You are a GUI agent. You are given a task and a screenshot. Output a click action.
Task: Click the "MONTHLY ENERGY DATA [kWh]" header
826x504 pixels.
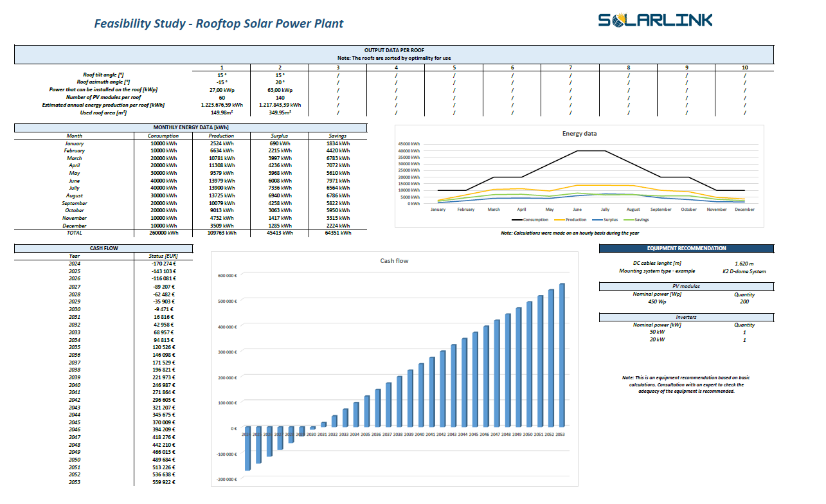[191, 127]
